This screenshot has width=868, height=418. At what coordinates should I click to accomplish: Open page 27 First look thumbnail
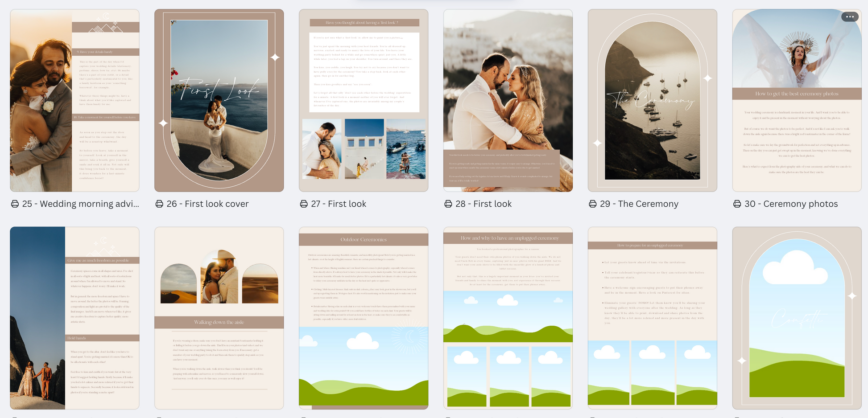[x=364, y=100]
